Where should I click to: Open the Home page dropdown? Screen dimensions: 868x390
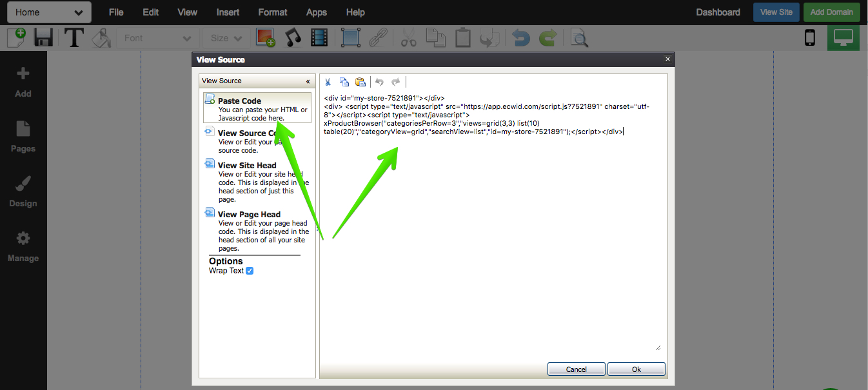(48, 12)
